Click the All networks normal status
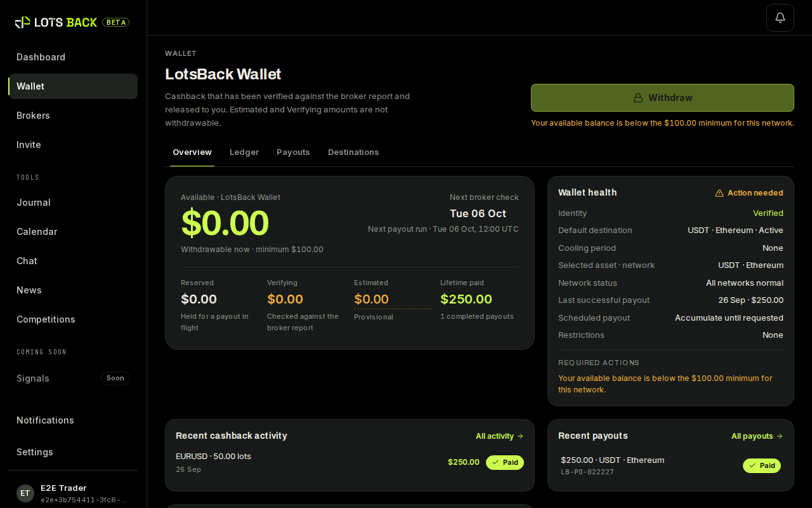Image resolution: width=812 pixels, height=508 pixels. pyautogui.click(x=745, y=283)
